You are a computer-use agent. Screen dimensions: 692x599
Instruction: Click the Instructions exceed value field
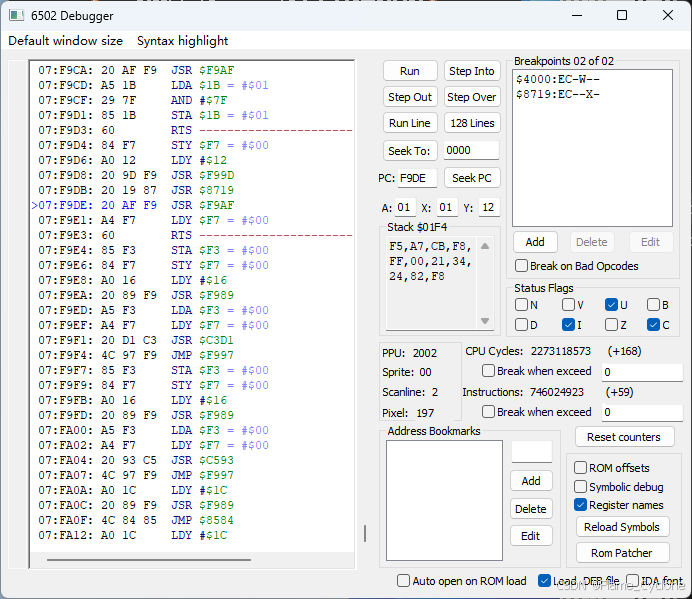point(642,412)
